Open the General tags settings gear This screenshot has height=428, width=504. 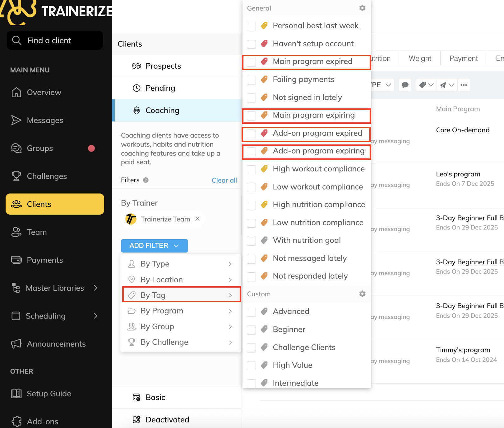click(x=362, y=8)
